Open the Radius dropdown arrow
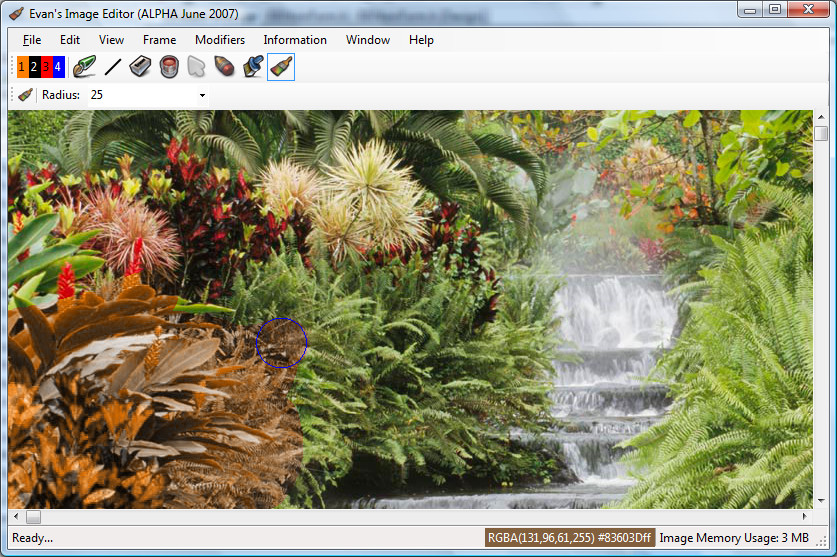Image resolution: width=837 pixels, height=557 pixels. (x=202, y=95)
